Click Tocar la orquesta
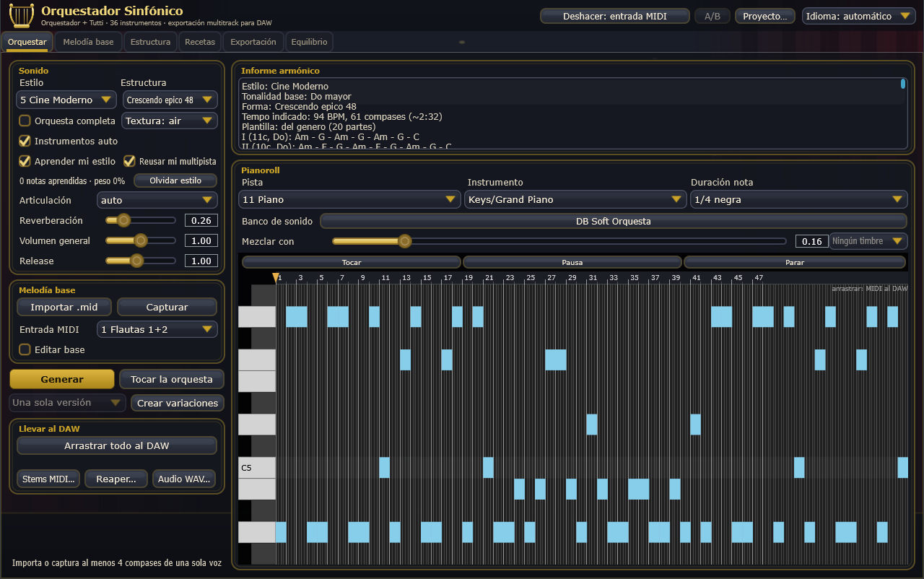924x579 pixels. [x=172, y=379]
